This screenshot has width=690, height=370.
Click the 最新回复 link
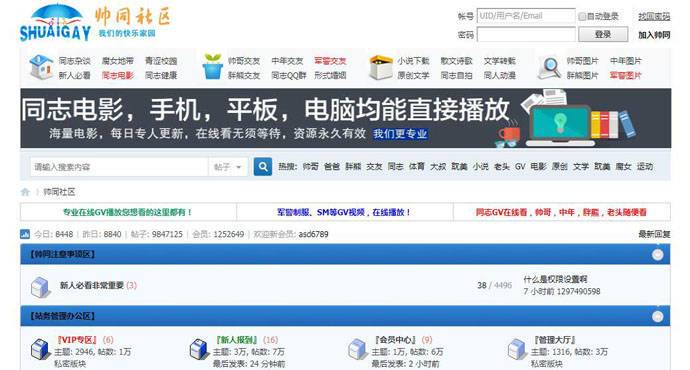tap(654, 234)
